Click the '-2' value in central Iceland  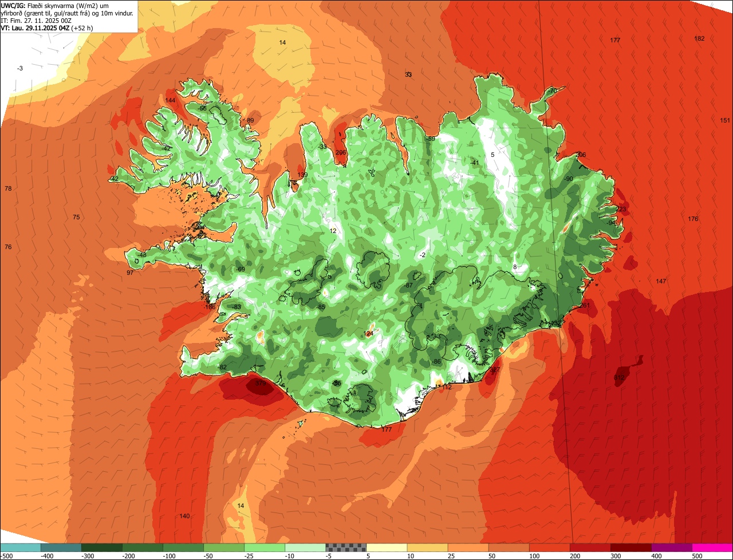[423, 255]
